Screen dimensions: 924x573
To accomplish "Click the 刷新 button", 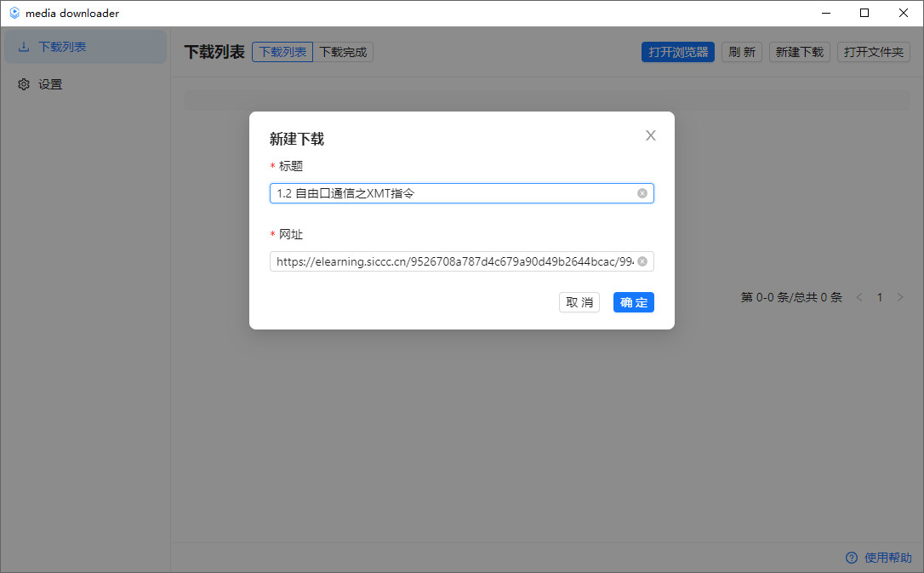I will click(742, 52).
